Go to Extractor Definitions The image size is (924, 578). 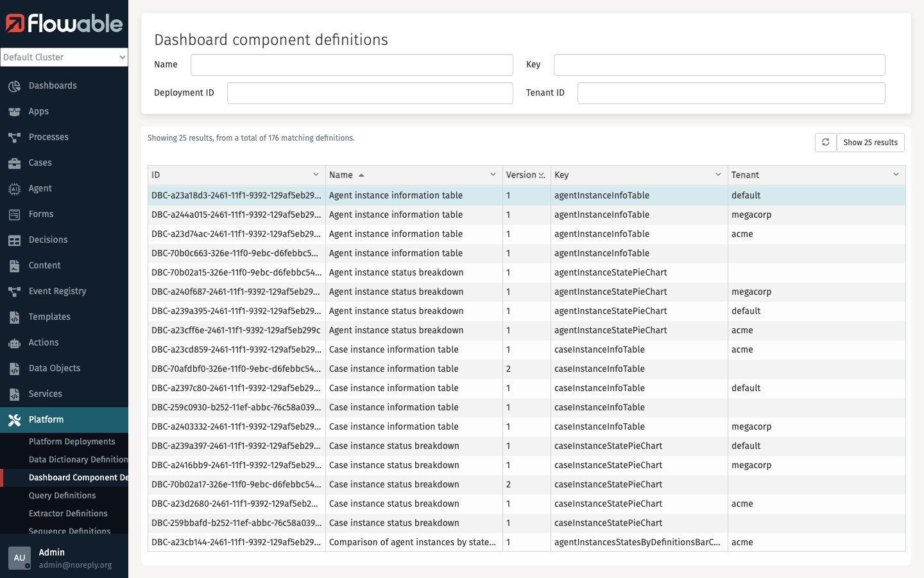[68, 513]
